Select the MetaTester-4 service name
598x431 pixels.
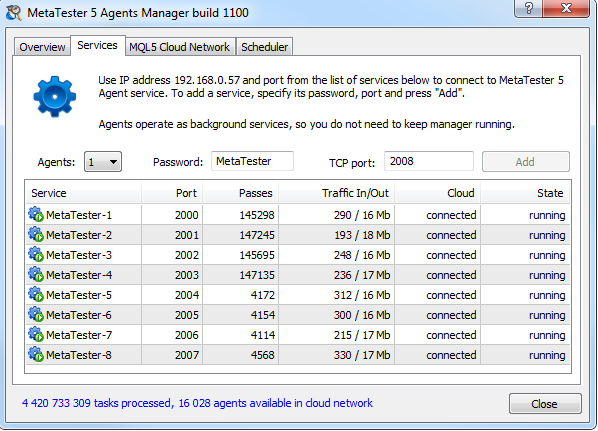(x=79, y=275)
